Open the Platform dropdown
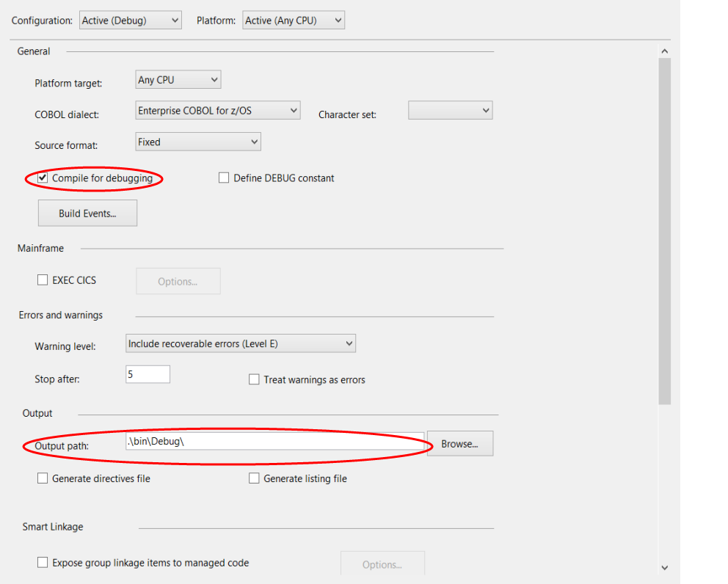This screenshot has height=584, width=728. point(293,21)
